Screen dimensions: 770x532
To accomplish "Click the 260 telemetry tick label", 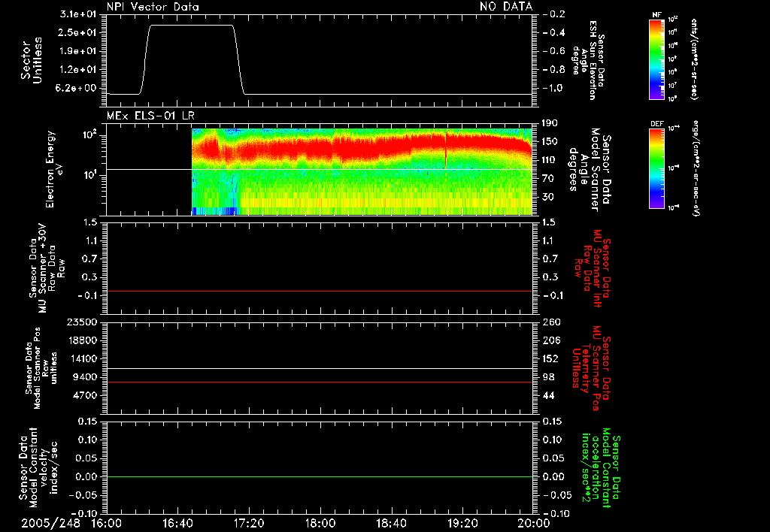I will 551,322.
